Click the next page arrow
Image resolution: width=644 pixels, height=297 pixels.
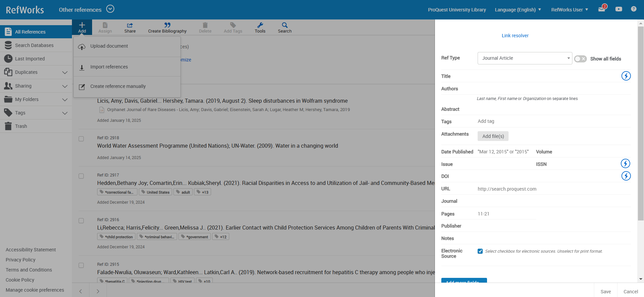pos(98,291)
